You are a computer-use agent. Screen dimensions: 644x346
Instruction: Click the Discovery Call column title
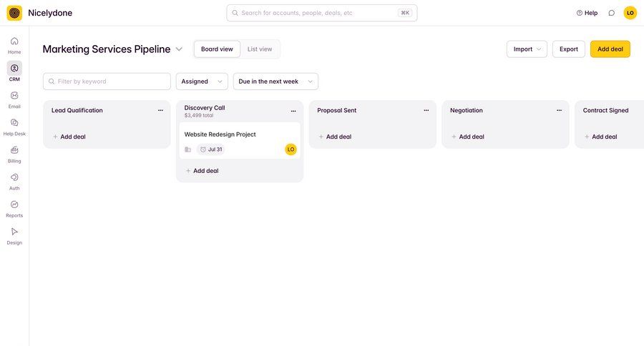205,107
